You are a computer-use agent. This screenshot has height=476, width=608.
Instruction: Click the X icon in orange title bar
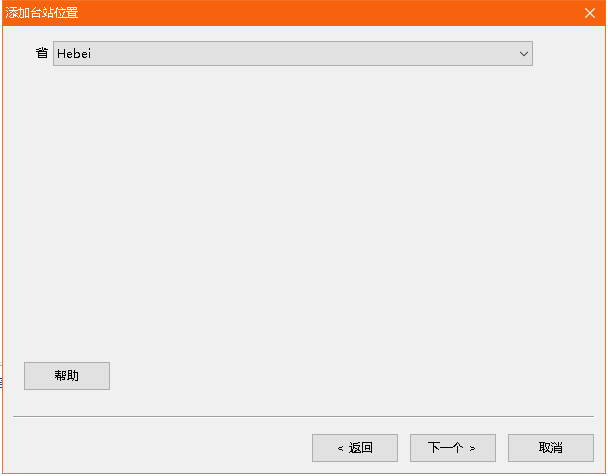pos(590,13)
